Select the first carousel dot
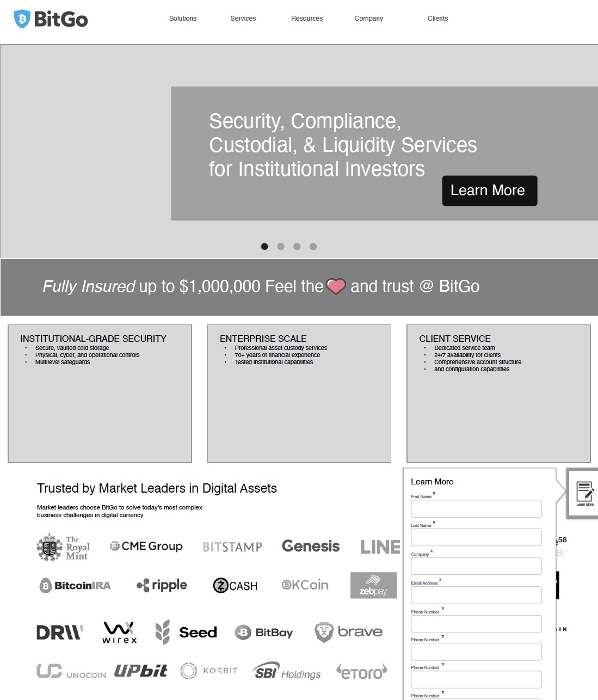Viewport: 598px width, 700px height. pyautogui.click(x=264, y=247)
